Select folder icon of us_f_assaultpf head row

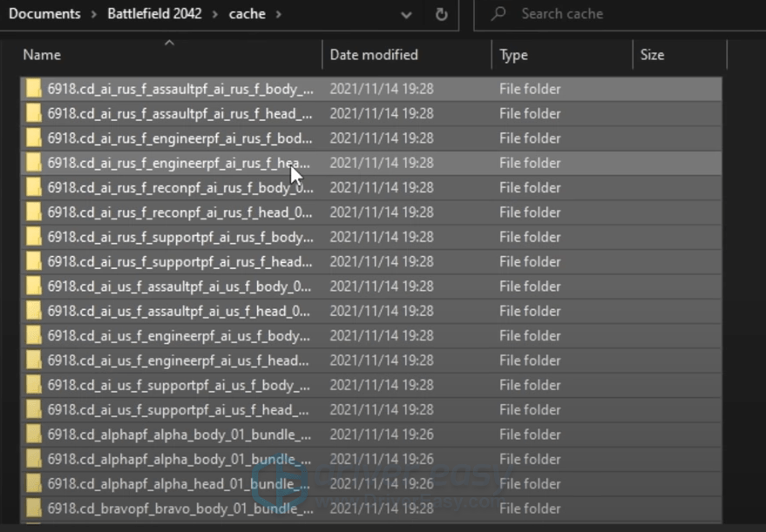(34, 311)
